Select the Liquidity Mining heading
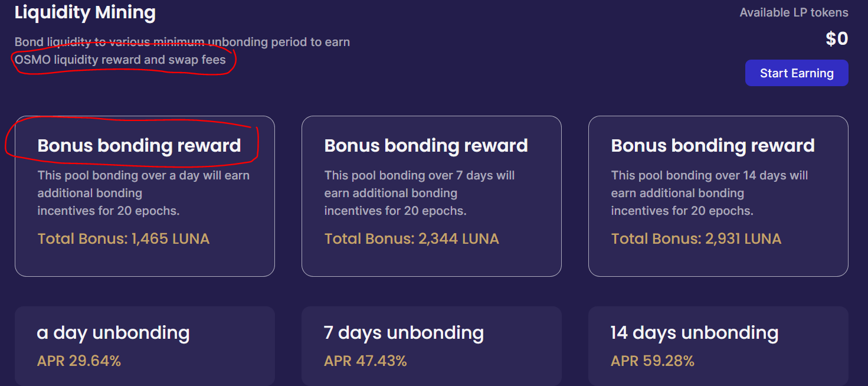 point(85,12)
